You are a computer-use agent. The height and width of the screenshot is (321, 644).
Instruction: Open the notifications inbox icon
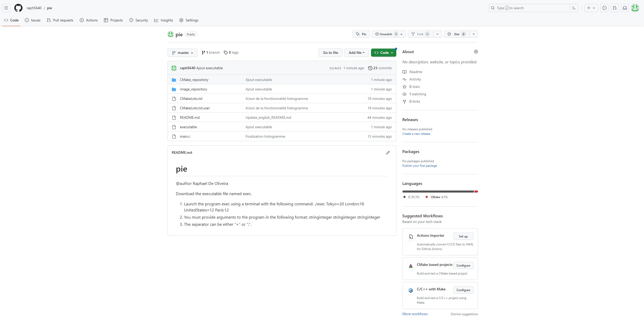[x=625, y=8]
